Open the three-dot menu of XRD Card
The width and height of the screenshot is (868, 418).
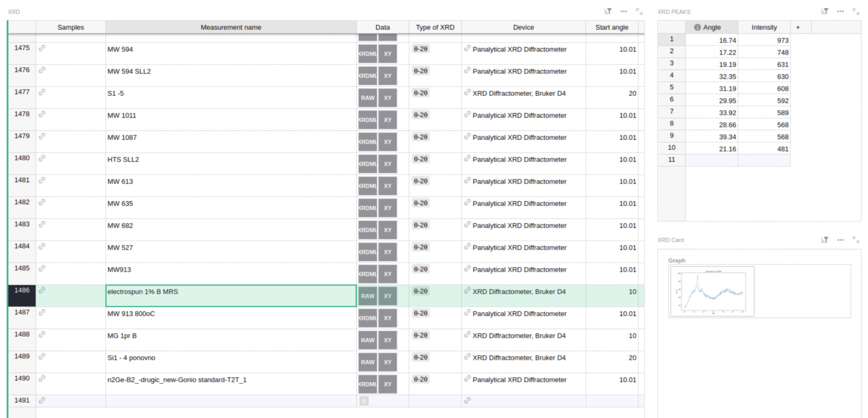tap(840, 239)
